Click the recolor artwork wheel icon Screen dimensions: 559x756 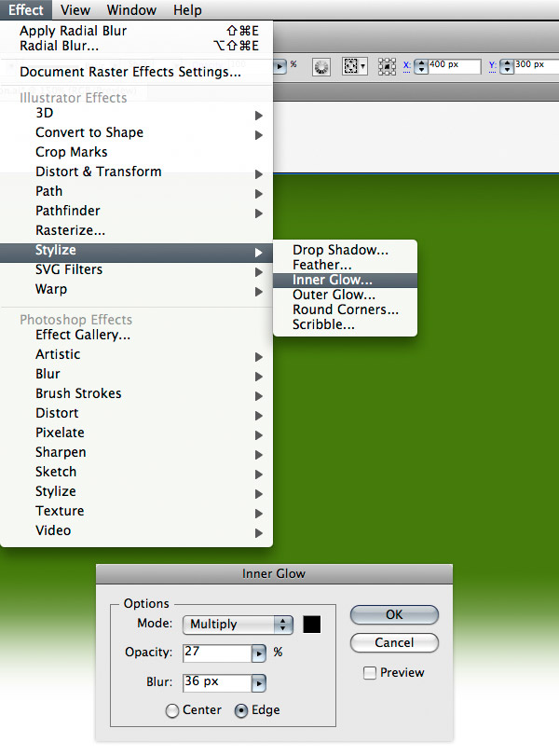click(320, 67)
